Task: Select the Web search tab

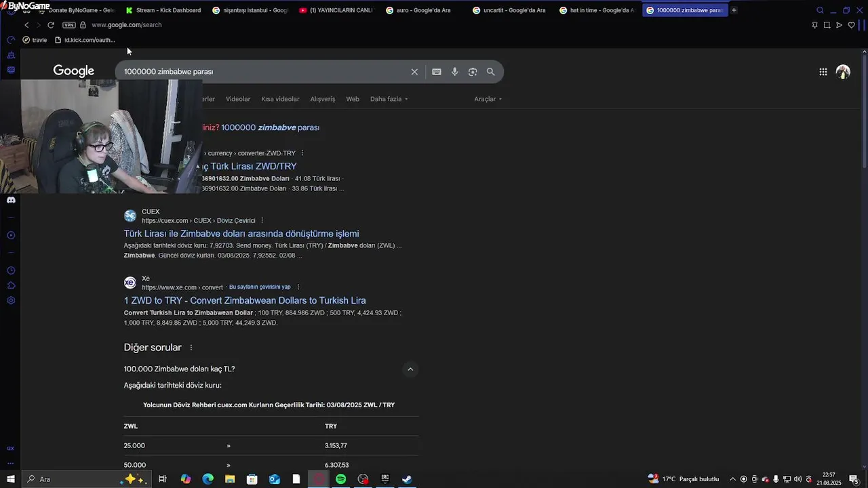Action: click(353, 99)
